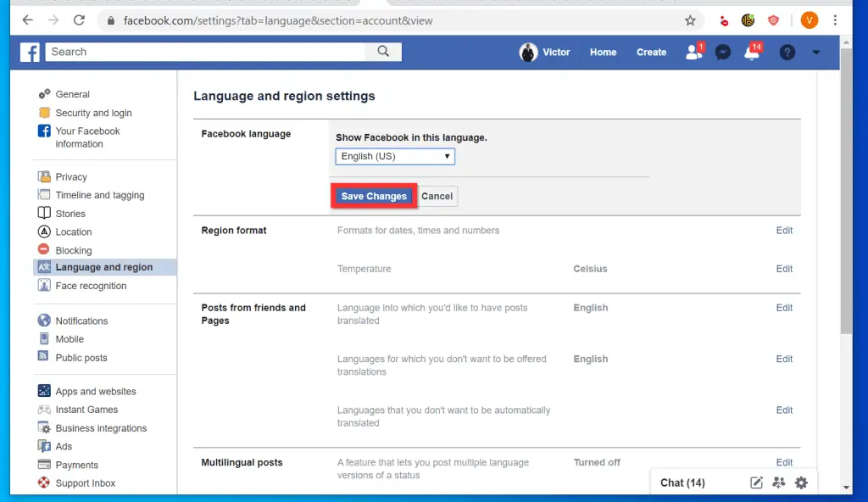Create a new group chat from Chat bar
Image resolution: width=868 pixels, height=502 pixels.
pos(778,482)
